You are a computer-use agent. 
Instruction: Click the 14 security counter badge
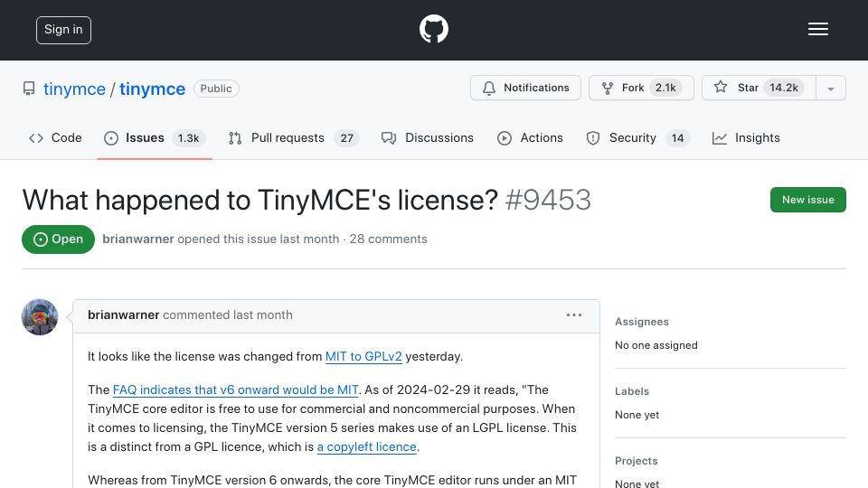[677, 137]
